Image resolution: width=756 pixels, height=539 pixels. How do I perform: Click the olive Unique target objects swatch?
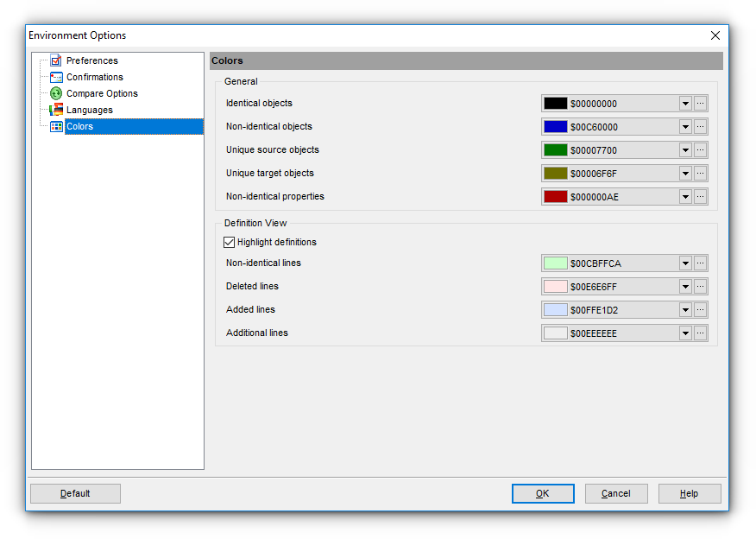pyautogui.click(x=556, y=174)
